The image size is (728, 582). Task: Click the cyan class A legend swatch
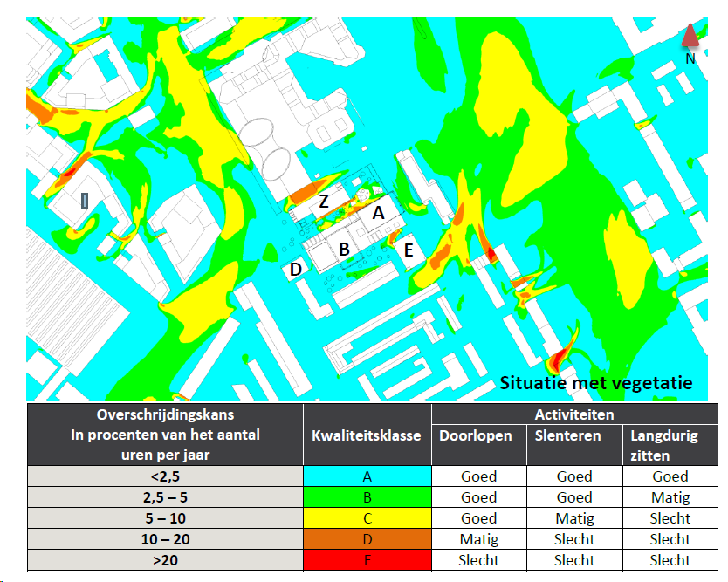point(367,476)
